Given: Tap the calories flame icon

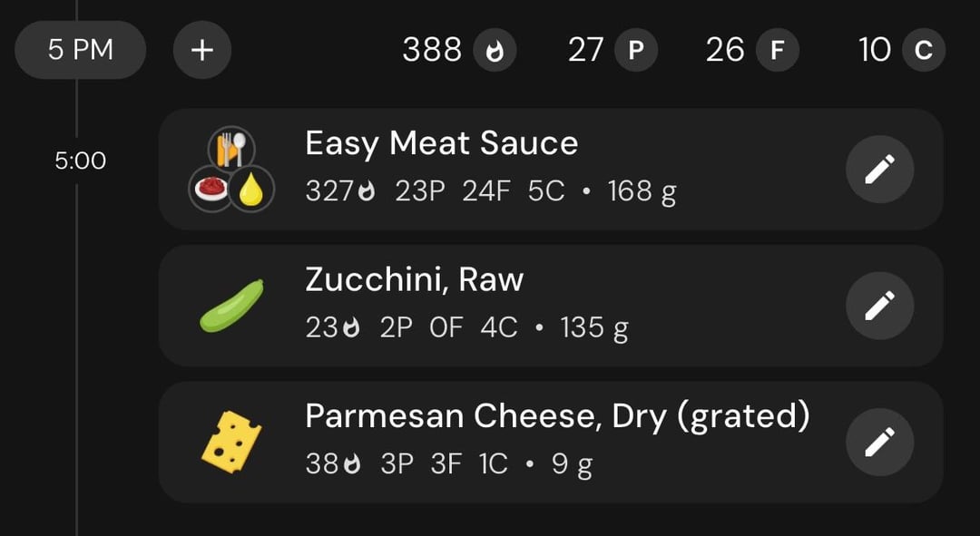Looking at the screenshot, I should [x=495, y=50].
